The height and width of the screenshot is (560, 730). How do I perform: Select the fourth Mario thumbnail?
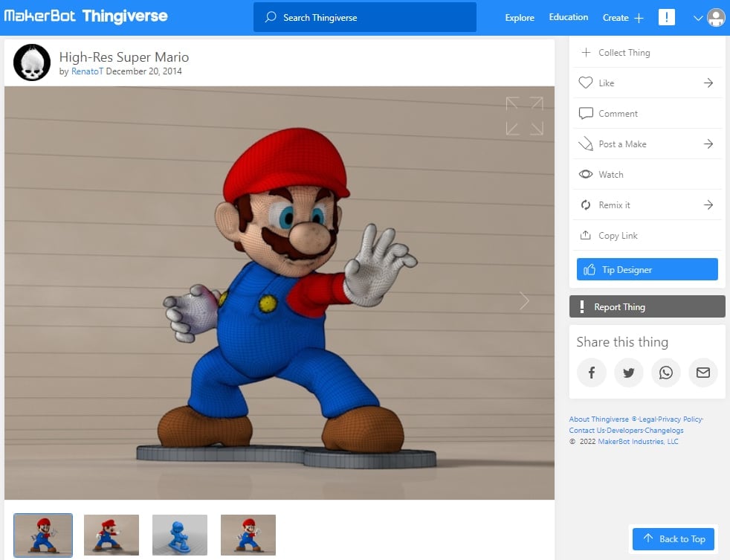[x=248, y=535]
